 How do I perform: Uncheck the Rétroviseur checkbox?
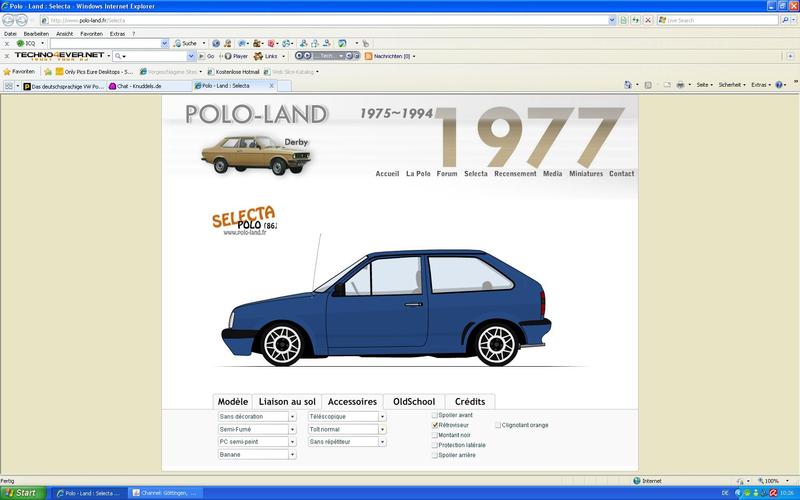pyautogui.click(x=435, y=425)
